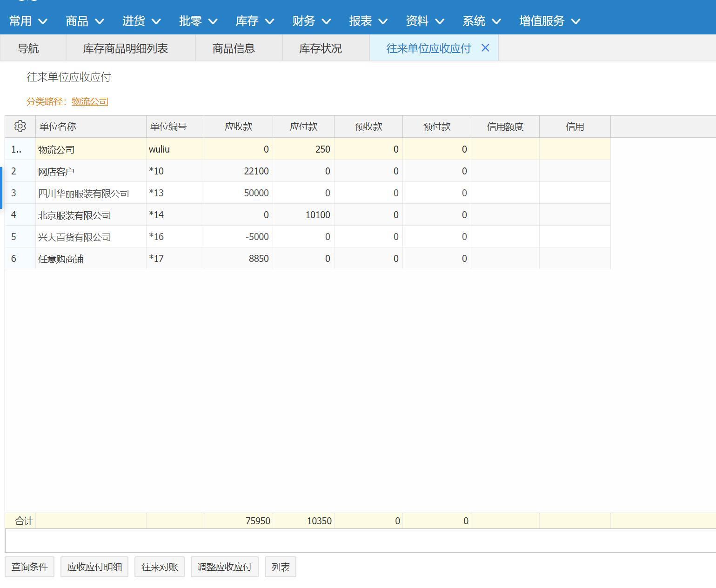
Task: Click the 往来对账 button
Action: click(160, 567)
